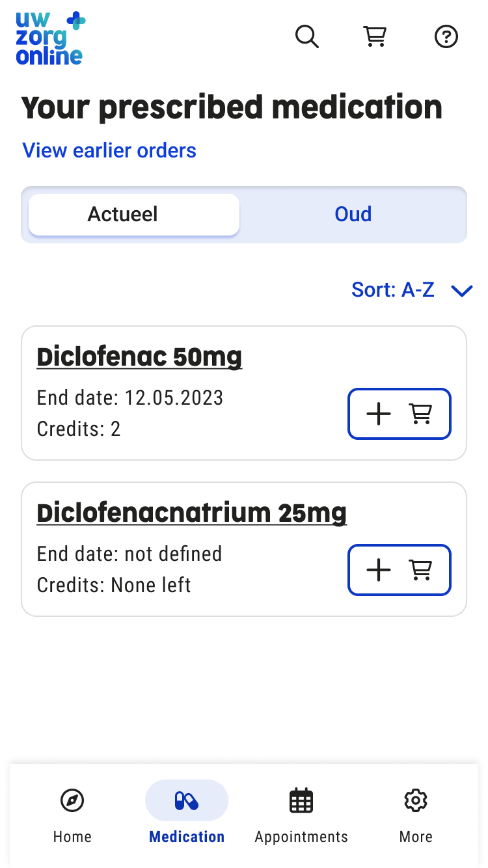The image size is (488, 868).
Task: Open Diclofenacnatrium 25mg details
Action: click(191, 513)
